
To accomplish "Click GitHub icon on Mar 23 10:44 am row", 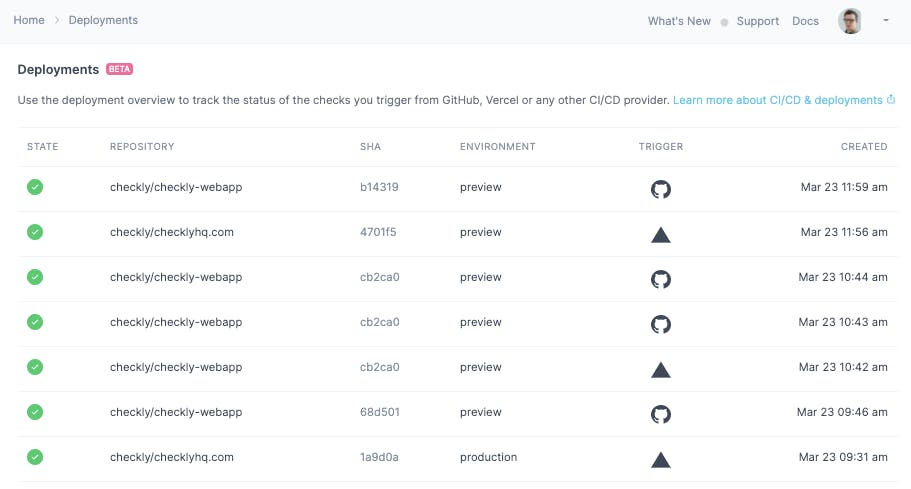I will 661,279.
